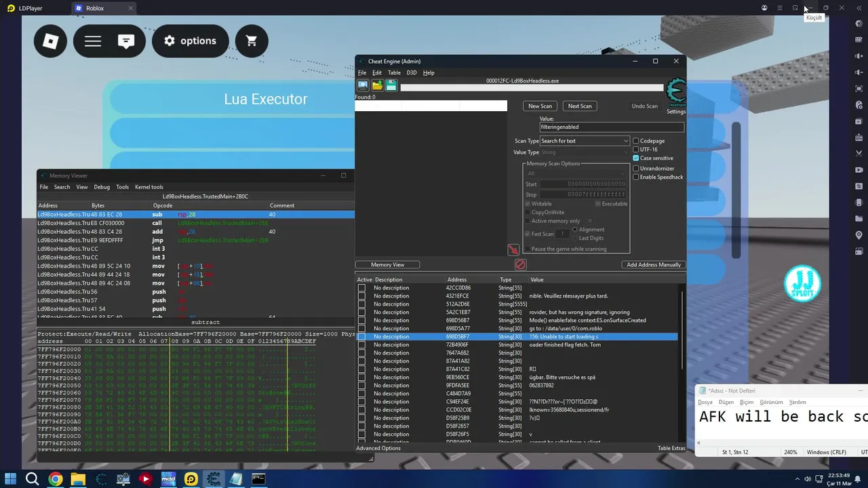Click LDPlayer scissors screenshot sidebar icon

859,153
